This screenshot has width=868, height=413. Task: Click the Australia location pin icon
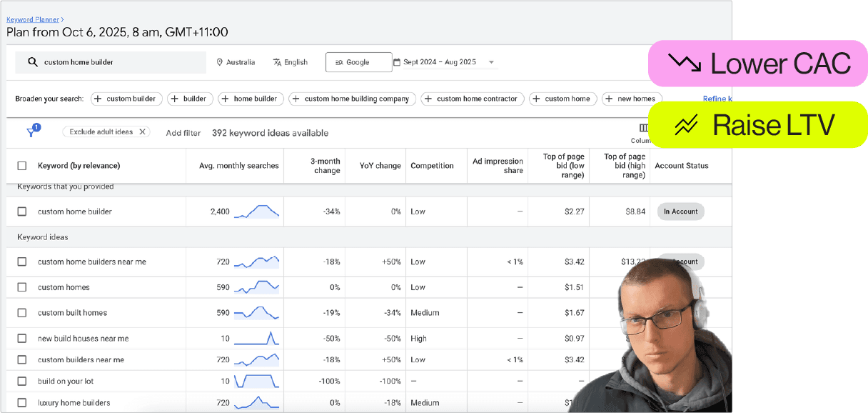tap(220, 62)
